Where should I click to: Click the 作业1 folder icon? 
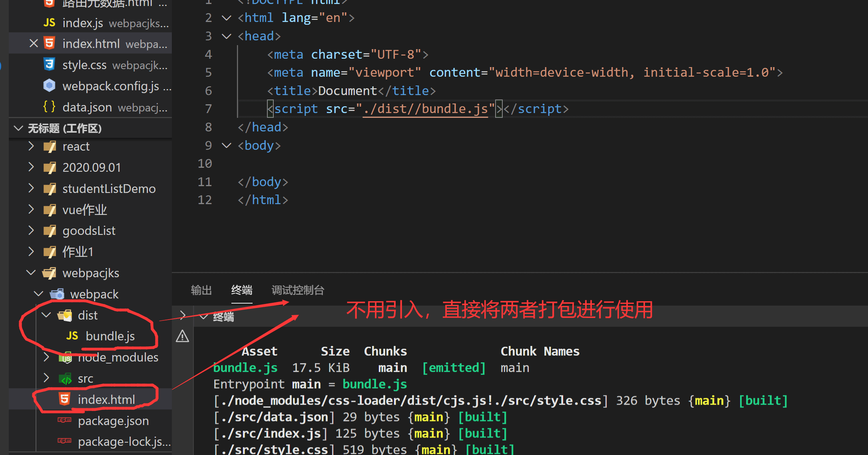[x=50, y=252]
